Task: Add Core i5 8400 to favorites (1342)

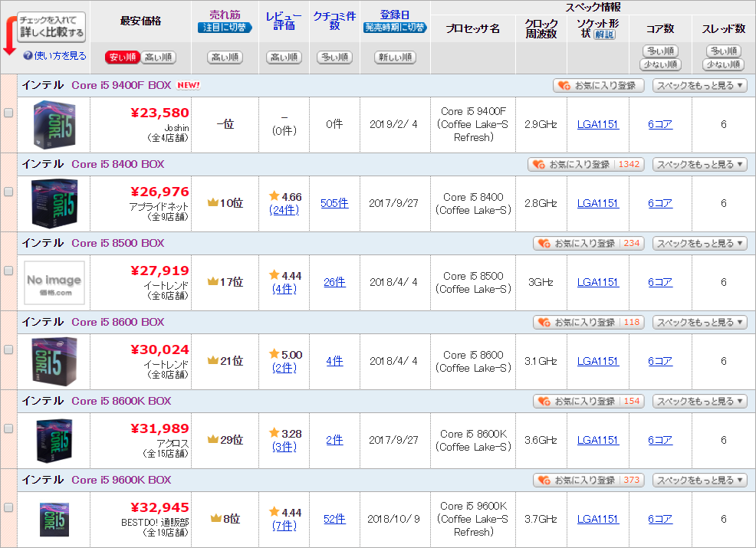Action: click(x=586, y=164)
